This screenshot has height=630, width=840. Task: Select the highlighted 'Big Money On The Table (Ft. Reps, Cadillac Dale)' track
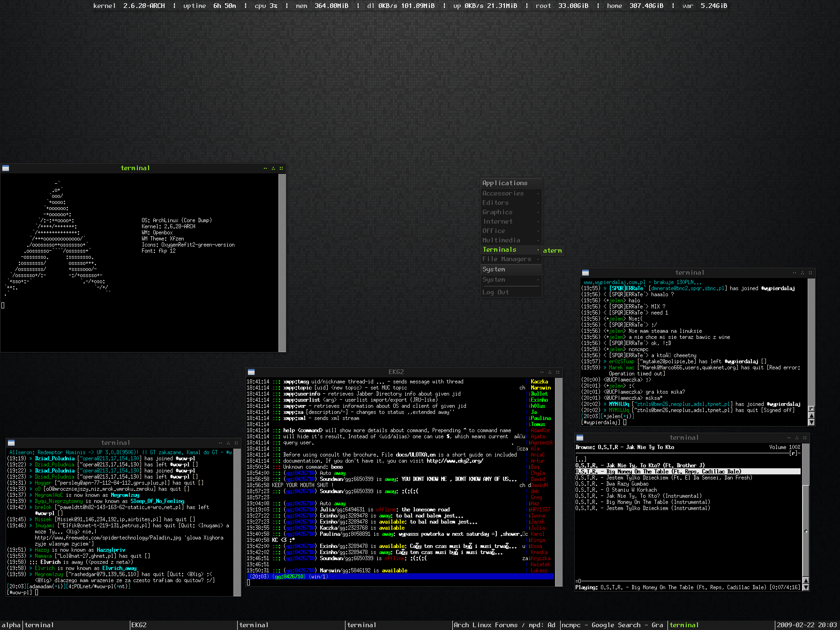[x=688, y=472]
